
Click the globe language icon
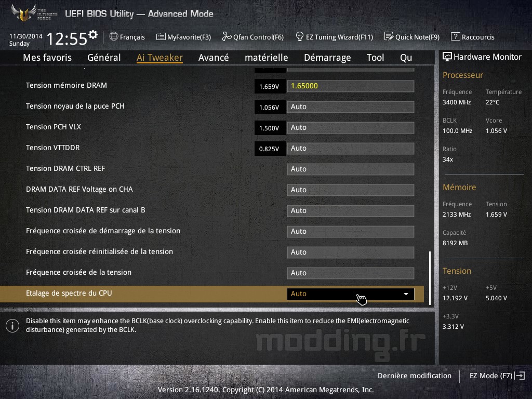pos(114,36)
